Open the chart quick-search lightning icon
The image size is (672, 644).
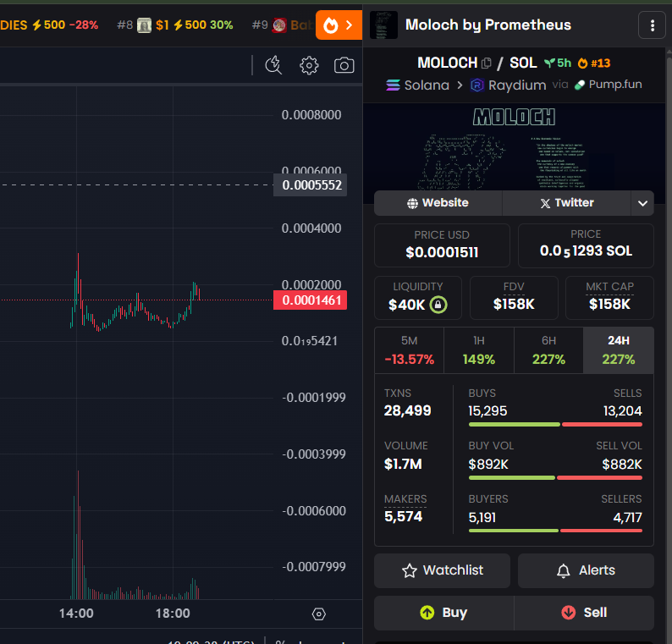(273, 65)
